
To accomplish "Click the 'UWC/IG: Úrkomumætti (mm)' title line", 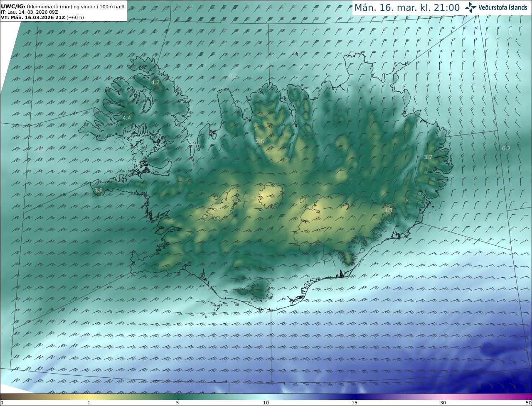I will [x=62, y=7].
